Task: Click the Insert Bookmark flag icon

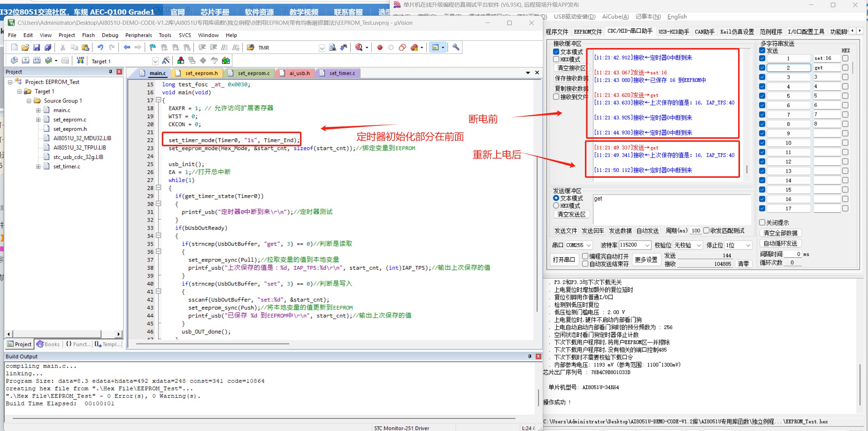Action: click(x=152, y=47)
